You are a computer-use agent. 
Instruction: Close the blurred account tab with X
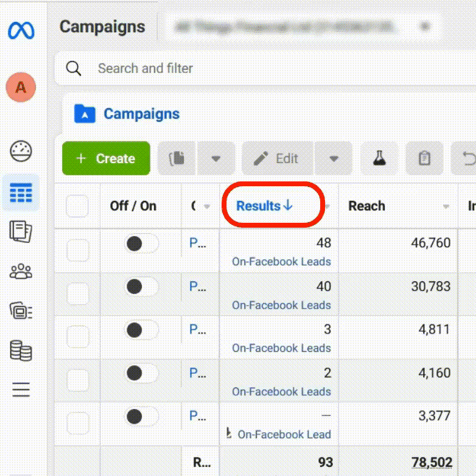click(425, 26)
